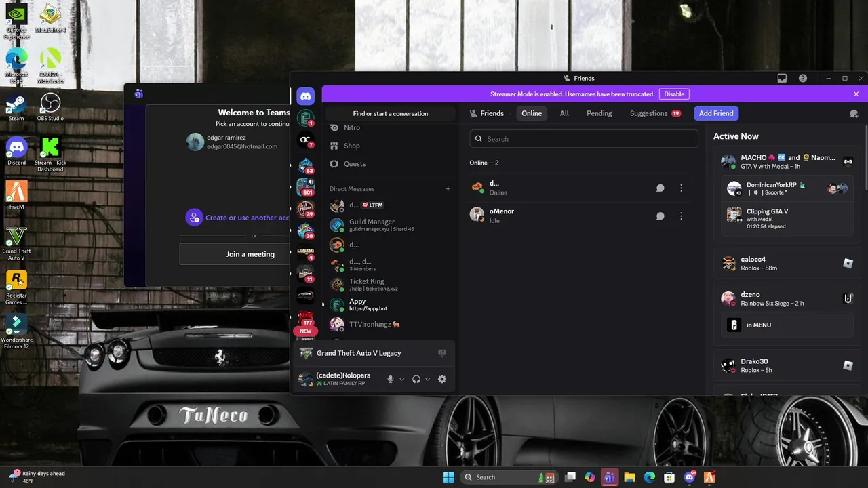The height and width of the screenshot is (488, 868).
Task: Open the server icon with badge 63
Action: pyautogui.click(x=305, y=165)
